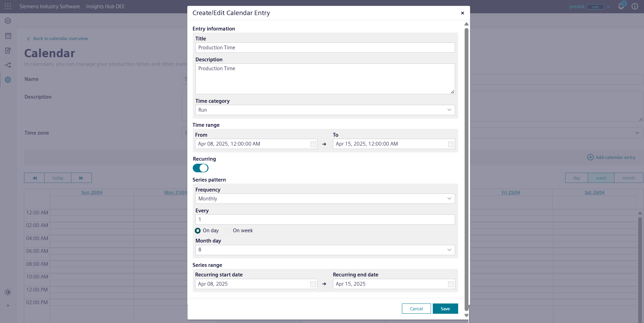Open the app launcher grid icon
The image size is (644, 323).
pos(8,6)
